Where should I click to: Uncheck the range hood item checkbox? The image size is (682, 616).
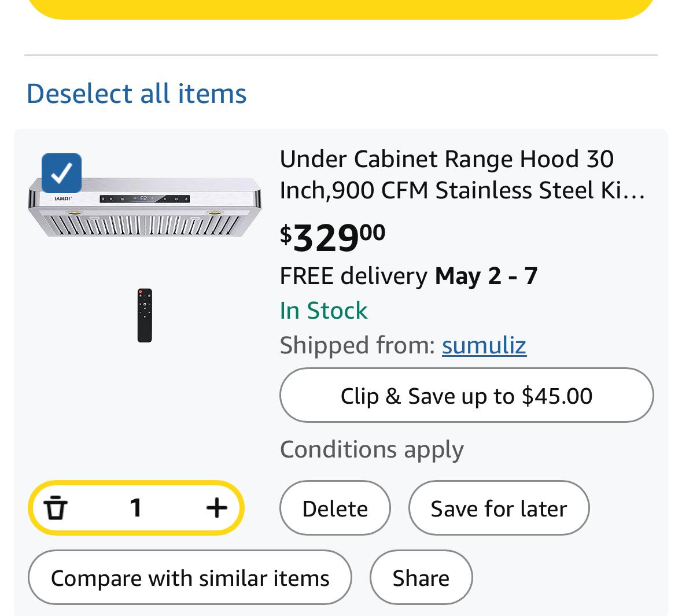tap(61, 173)
